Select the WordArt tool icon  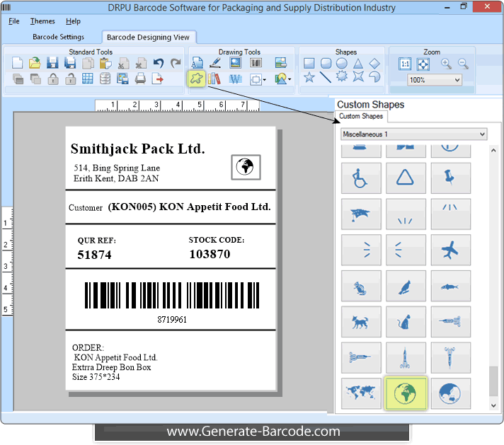click(235, 79)
